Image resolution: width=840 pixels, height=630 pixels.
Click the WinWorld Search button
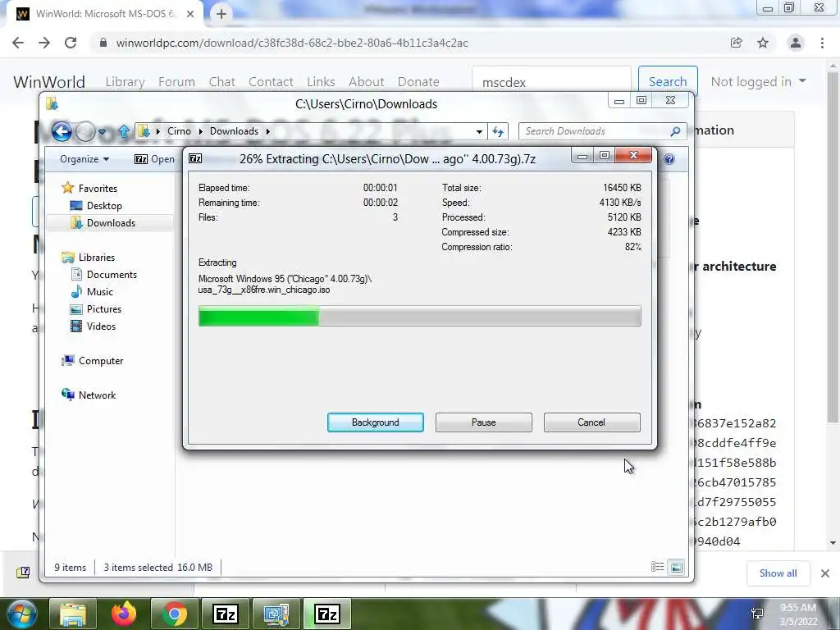coord(668,82)
